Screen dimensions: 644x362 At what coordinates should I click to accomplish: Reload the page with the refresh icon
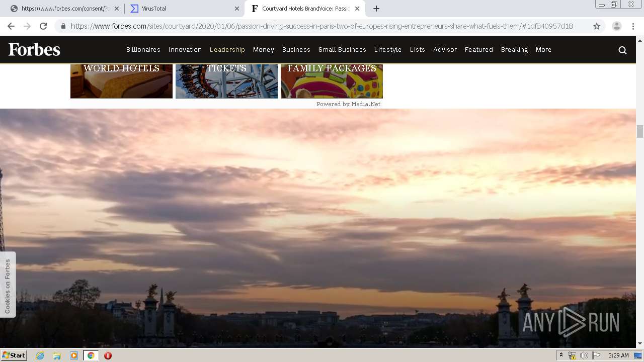pos(43,26)
